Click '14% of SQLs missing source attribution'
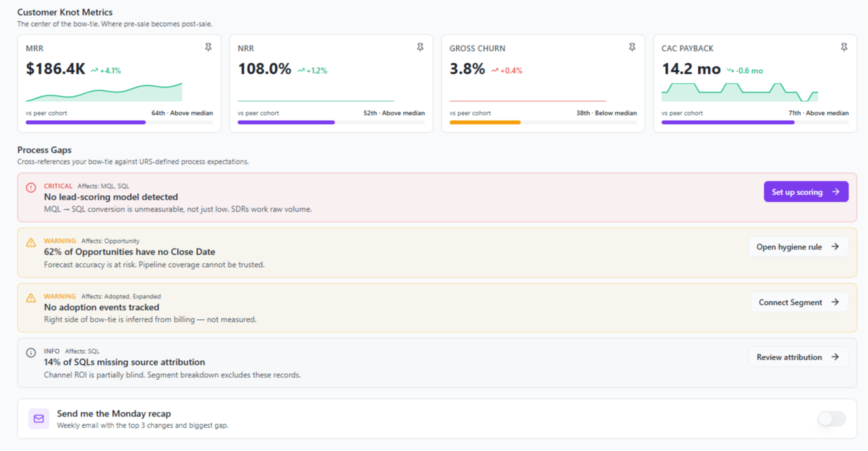This screenshot has height=451, width=868. [x=125, y=362]
